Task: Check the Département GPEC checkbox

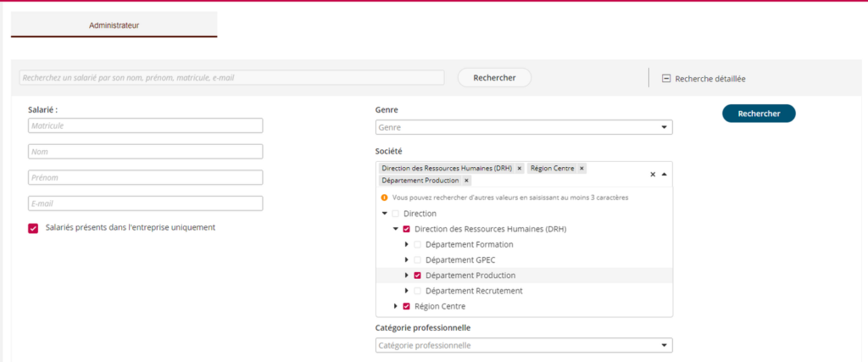Action: point(417,260)
